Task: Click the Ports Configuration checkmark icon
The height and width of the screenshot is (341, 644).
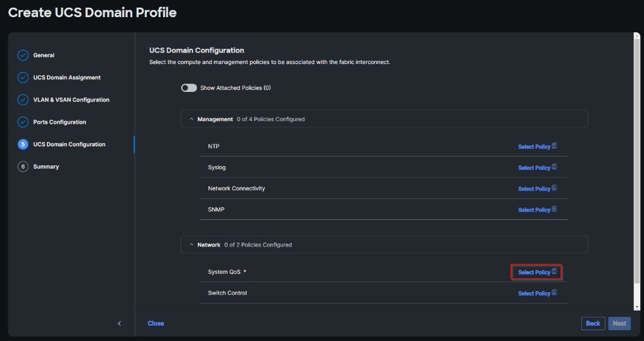Action: coord(23,122)
